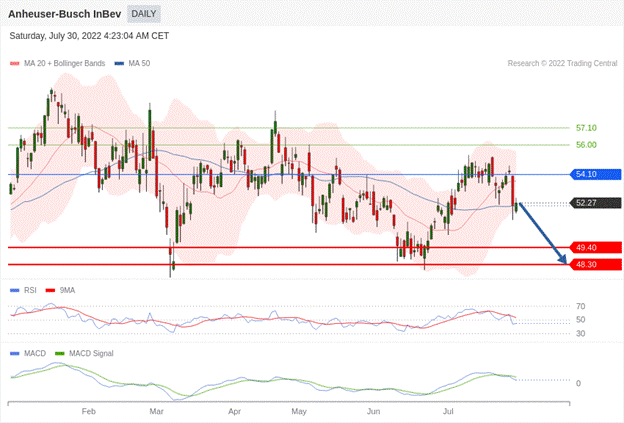The image size is (624, 423).
Task: Click the Jun label on time axis
Action: coord(373,411)
